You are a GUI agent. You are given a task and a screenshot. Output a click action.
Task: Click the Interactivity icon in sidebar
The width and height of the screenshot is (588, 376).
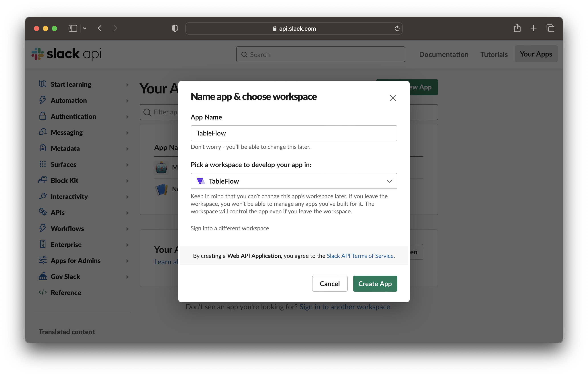point(43,196)
